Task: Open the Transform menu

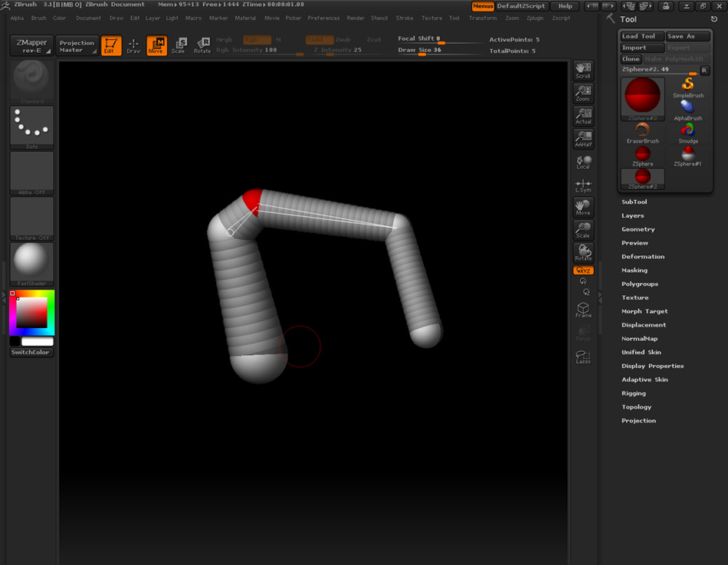Action: click(483, 18)
